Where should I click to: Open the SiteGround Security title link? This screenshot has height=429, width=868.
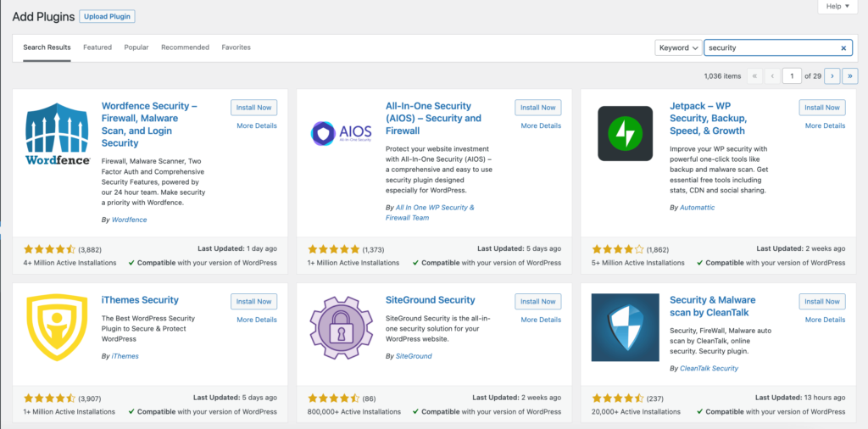coord(430,300)
